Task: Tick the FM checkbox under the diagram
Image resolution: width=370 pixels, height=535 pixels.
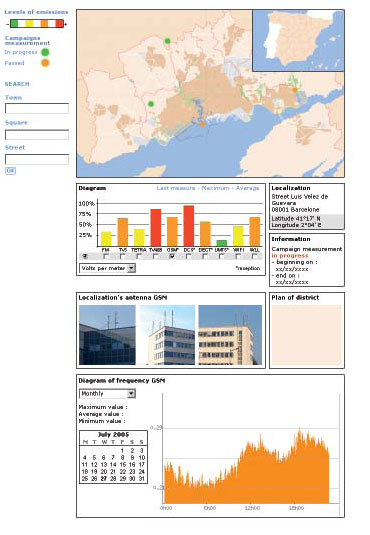Action: [x=106, y=256]
